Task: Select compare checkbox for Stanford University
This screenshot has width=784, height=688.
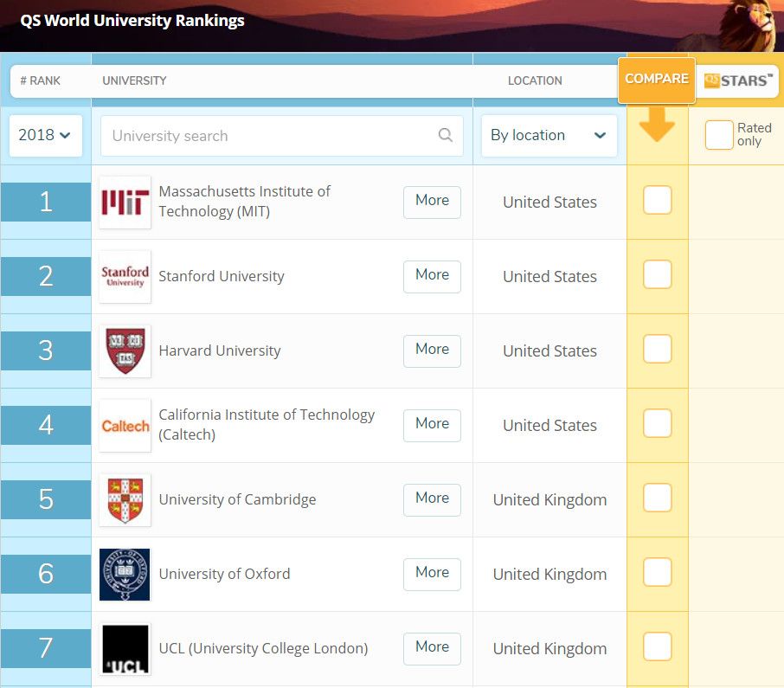Action: [658, 274]
